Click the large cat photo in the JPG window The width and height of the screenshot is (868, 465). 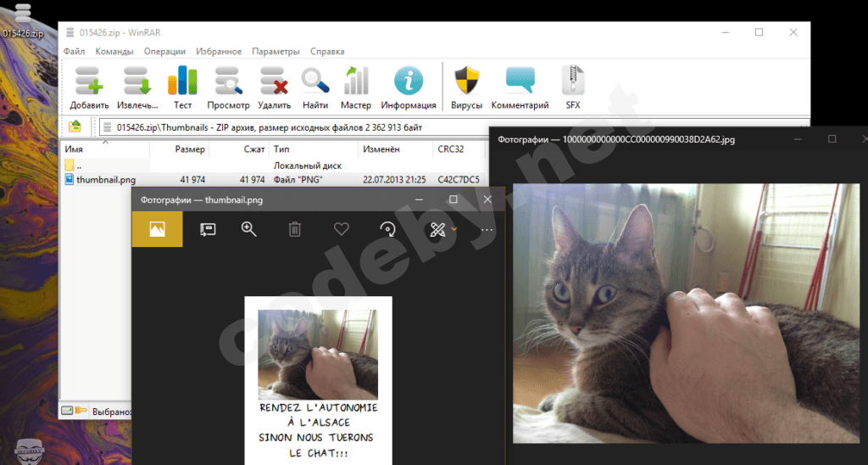point(687,313)
